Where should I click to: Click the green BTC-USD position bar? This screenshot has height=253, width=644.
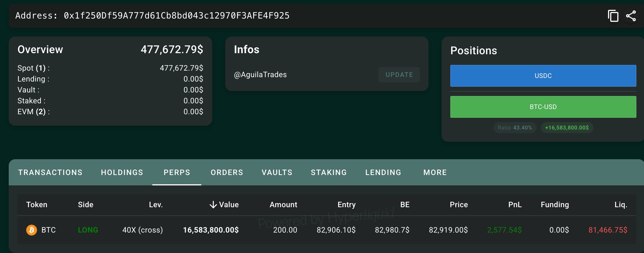(543, 107)
